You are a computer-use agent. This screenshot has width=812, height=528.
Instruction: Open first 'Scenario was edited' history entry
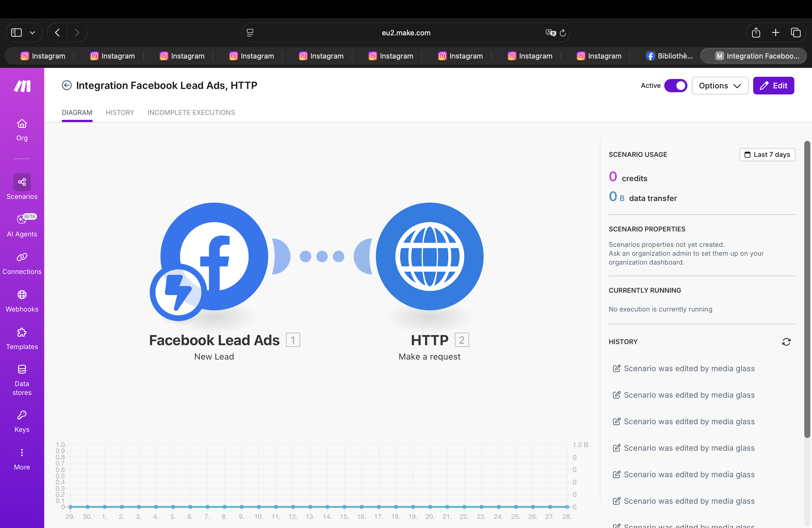[689, 368]
